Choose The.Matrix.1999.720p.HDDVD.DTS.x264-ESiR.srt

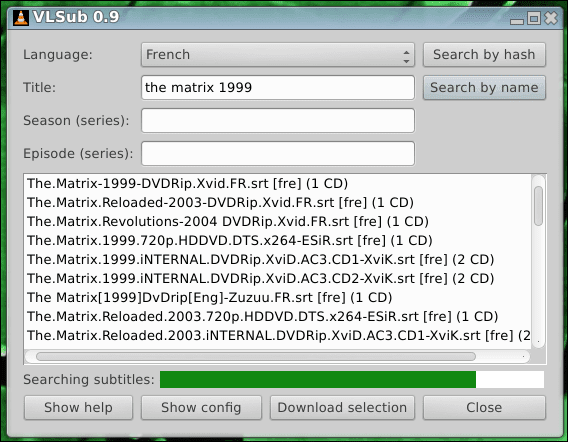(x=230, y=241)
